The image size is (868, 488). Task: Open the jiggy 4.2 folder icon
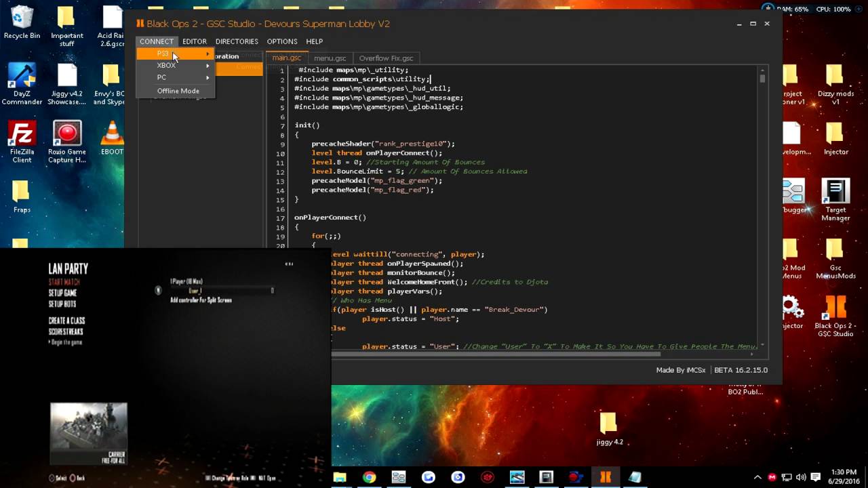[x=609, y=428]
